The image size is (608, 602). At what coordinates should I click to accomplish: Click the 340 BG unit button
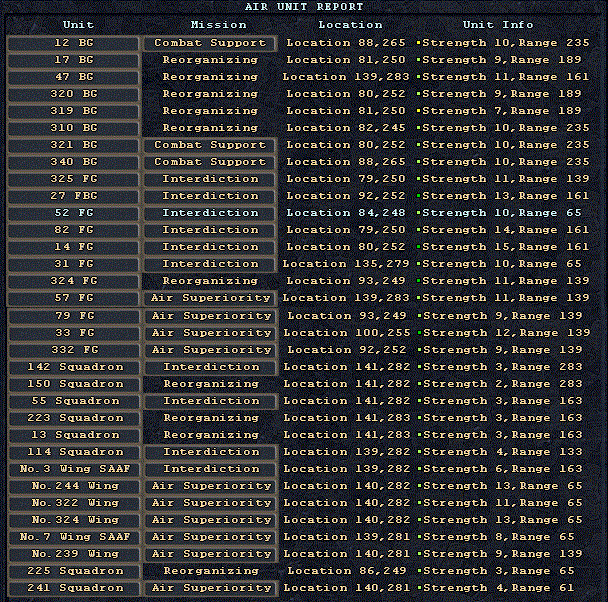click(x=73, y=162)
